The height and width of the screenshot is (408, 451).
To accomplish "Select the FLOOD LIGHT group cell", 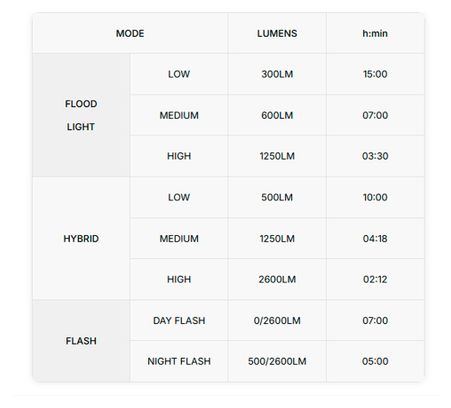I will pyautogui.click(x=81, y=115).
